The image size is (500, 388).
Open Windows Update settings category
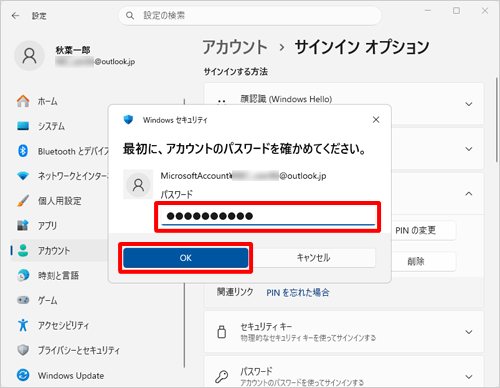pyautogui.click(x=71, y=376)
